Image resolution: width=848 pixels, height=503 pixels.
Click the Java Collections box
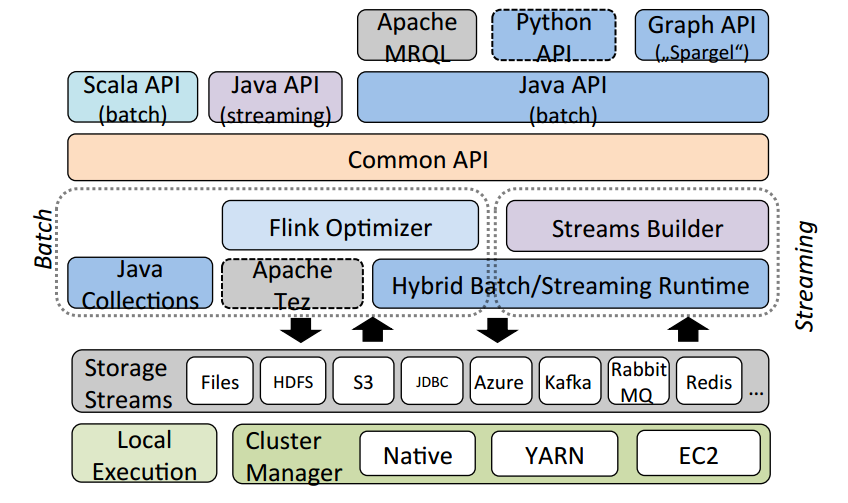[140, 284]
